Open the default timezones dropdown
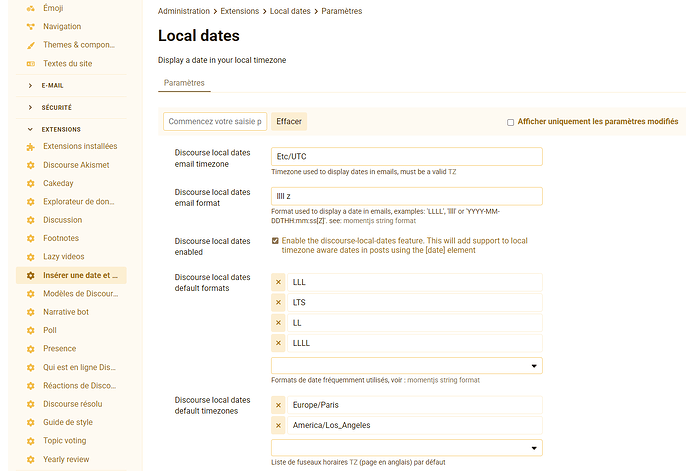Image resolution: width=690 pixels, height=471 pixels. [x=407, y=448]
